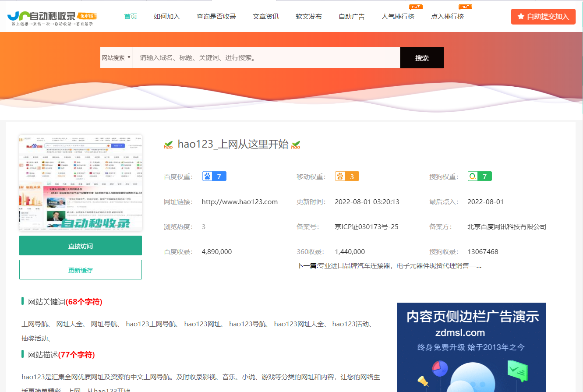The image size is (583, 392).
Task: Click the update time 2022-08-01 03:20:13
Action: pos(367,202)
